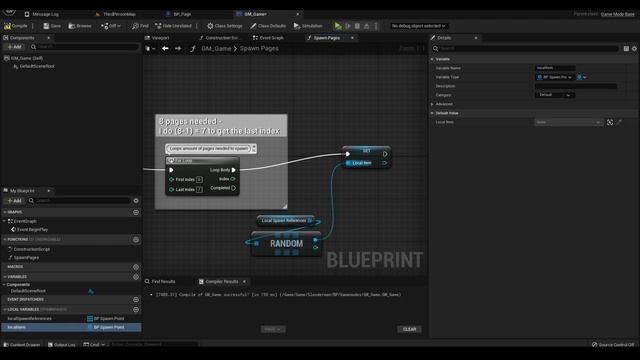The image size is (640, 360).
Task: Switch to Find Results tab
Action: pos(160,282)
